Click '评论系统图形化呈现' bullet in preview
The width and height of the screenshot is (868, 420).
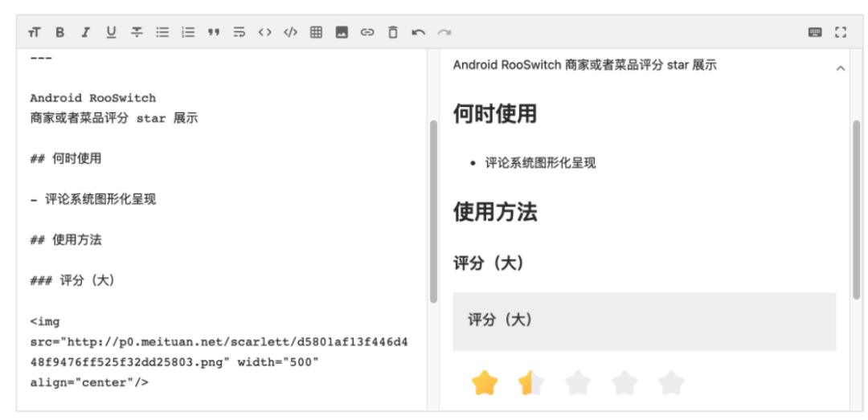[x=540, y=163]
